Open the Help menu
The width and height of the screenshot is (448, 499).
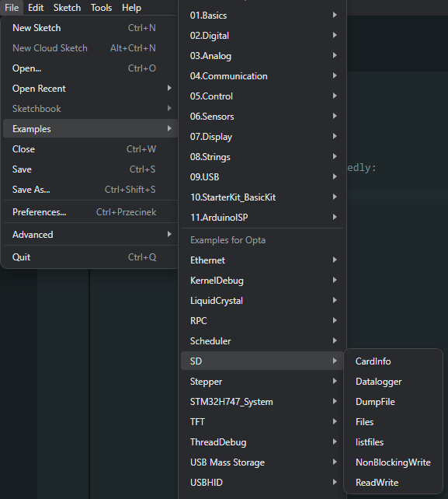(x=131, y=7)
